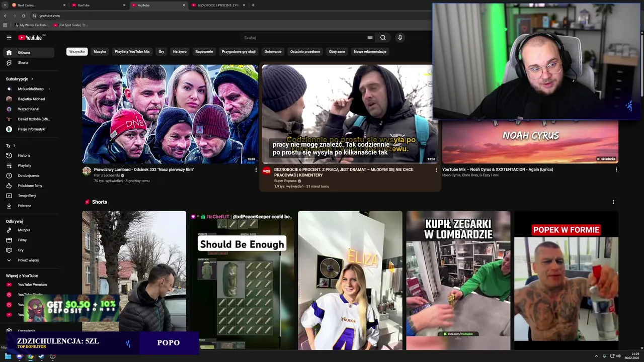Expand Subskrypcje section
Image resolution: width=644 pixels, height=362 pixels.
(x=19, y=79)
